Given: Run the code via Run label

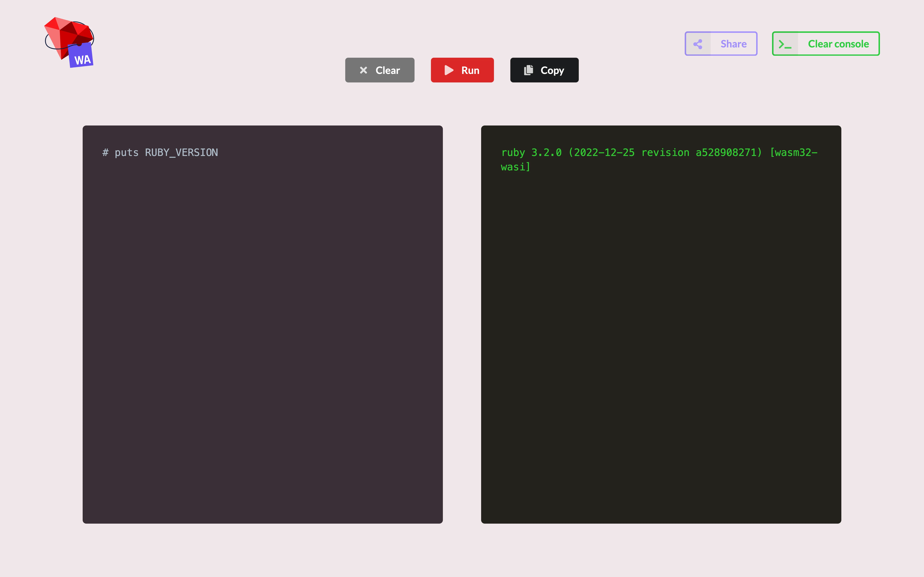Looking at the screenshot, I should [470, 70].
